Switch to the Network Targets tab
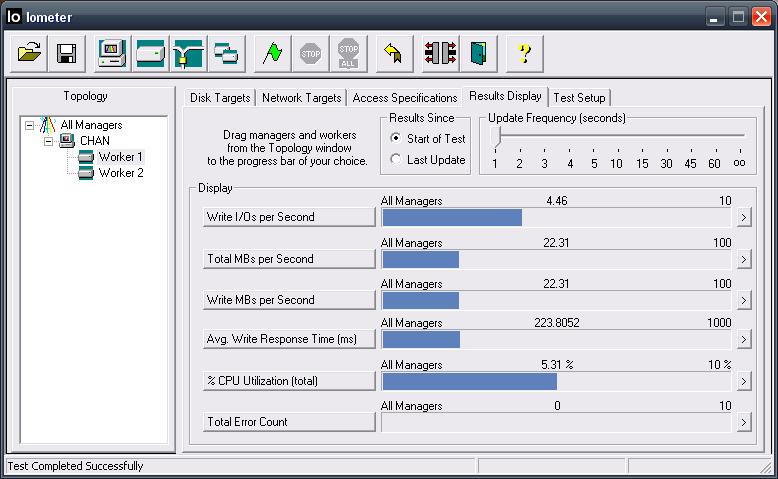Viewport: 778px width, 479px height. 301,98
